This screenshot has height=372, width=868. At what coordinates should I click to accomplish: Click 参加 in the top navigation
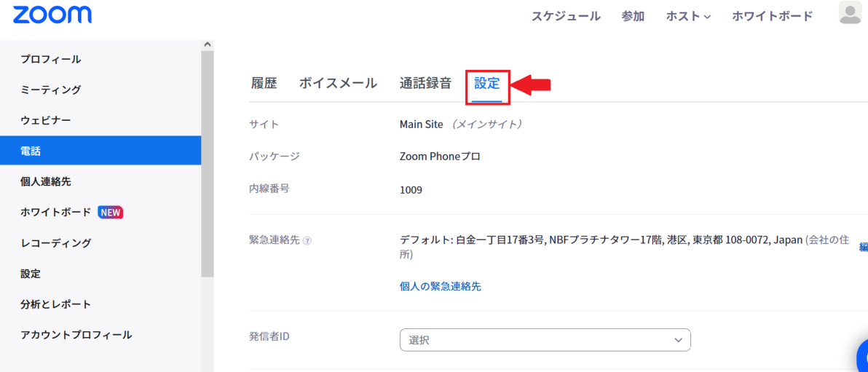click(634, 17)
